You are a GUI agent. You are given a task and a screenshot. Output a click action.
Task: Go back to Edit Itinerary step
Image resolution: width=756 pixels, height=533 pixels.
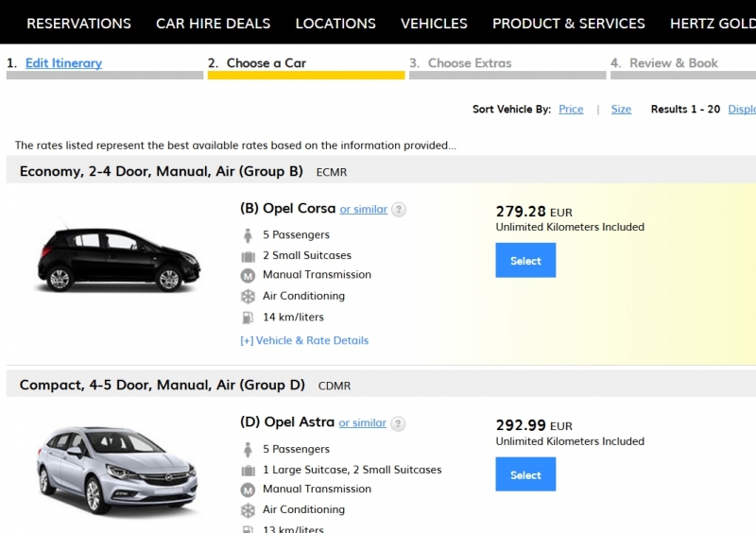[63, 63]
